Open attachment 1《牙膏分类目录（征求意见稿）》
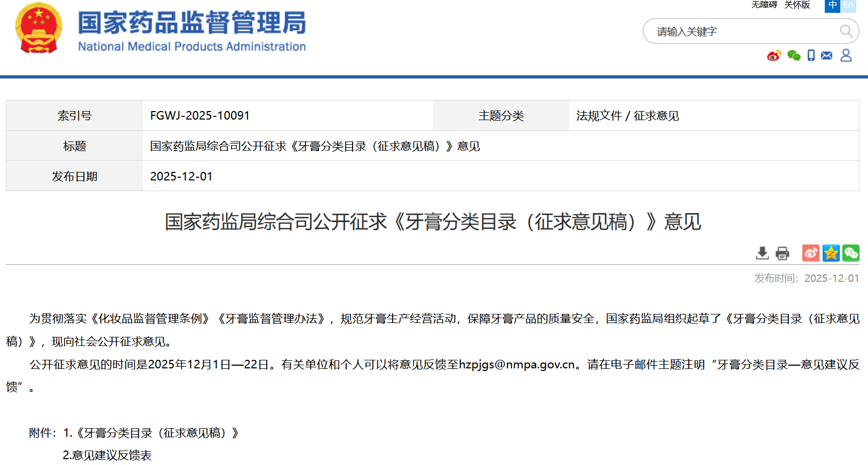 tap(157, 433)
